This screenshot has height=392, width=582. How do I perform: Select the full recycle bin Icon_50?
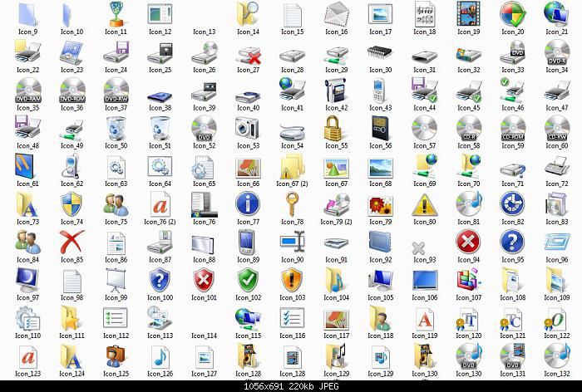pos(116,129)
